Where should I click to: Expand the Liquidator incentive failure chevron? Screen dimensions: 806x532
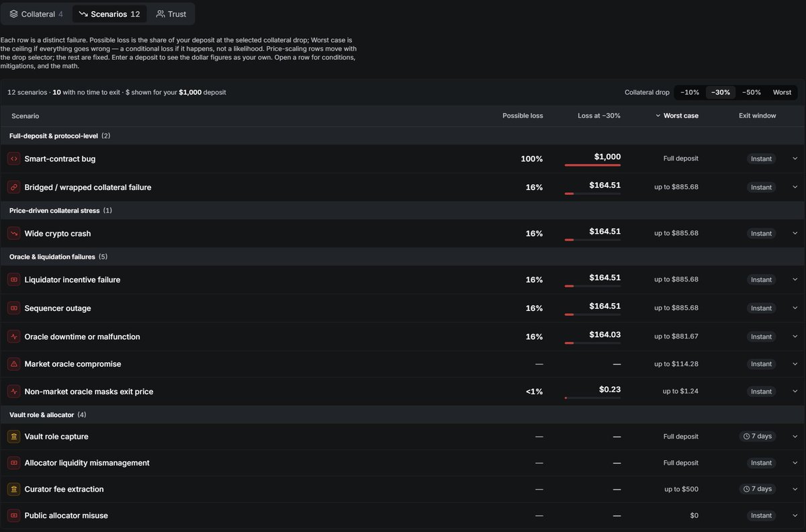pyautogui.click(x=795, y=279)
